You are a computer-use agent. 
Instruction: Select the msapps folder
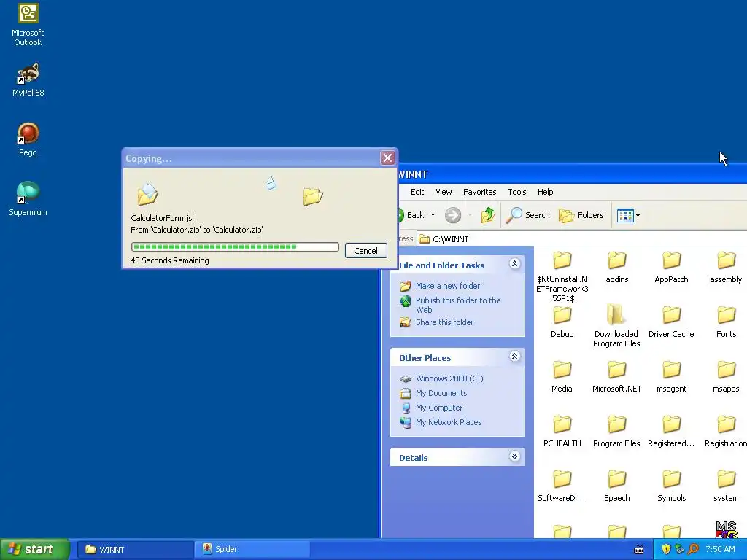[x=726, y=377]
